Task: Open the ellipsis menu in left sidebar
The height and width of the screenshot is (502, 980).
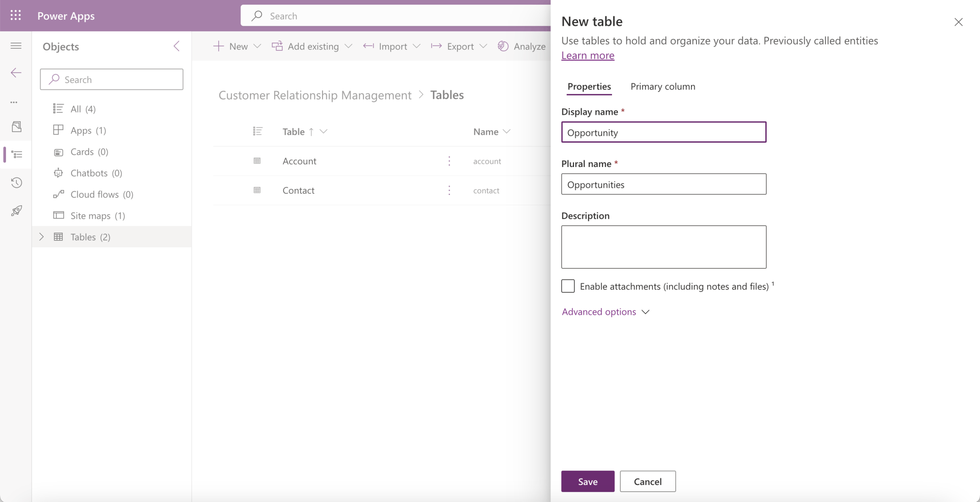Action: (14, 101)
